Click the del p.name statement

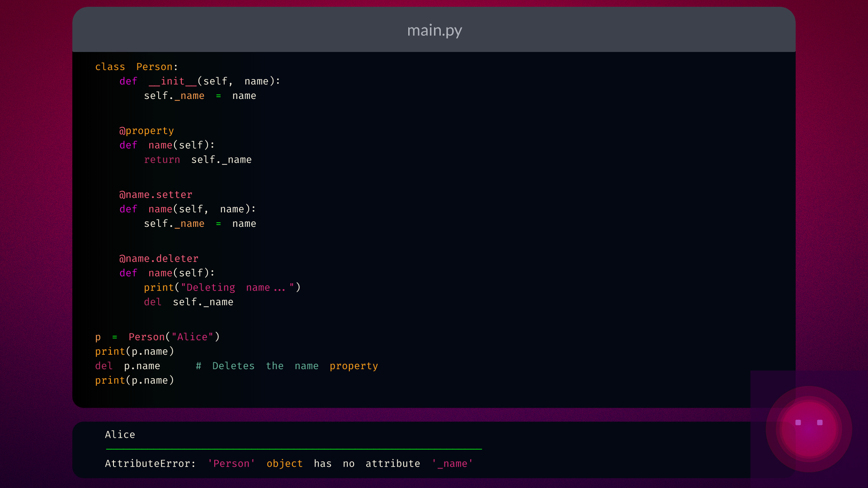point(127,366)
